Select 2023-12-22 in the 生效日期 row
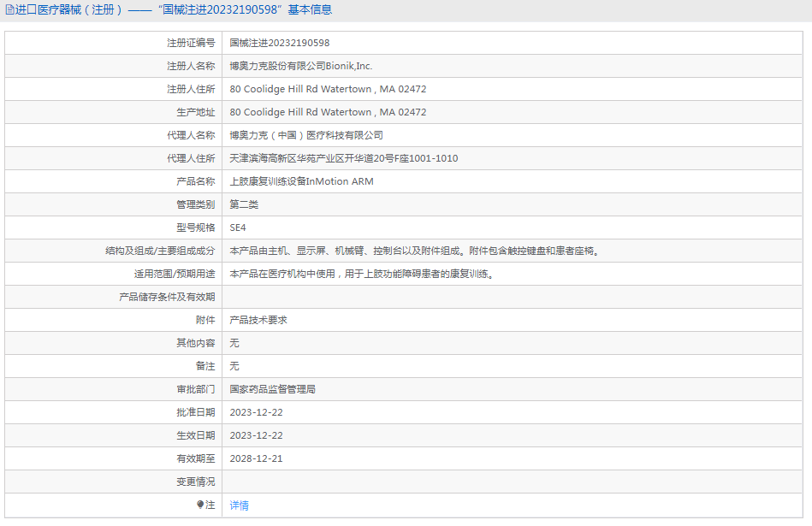Image resolution: width=812 pixels, height=526 pixels. 257,436
